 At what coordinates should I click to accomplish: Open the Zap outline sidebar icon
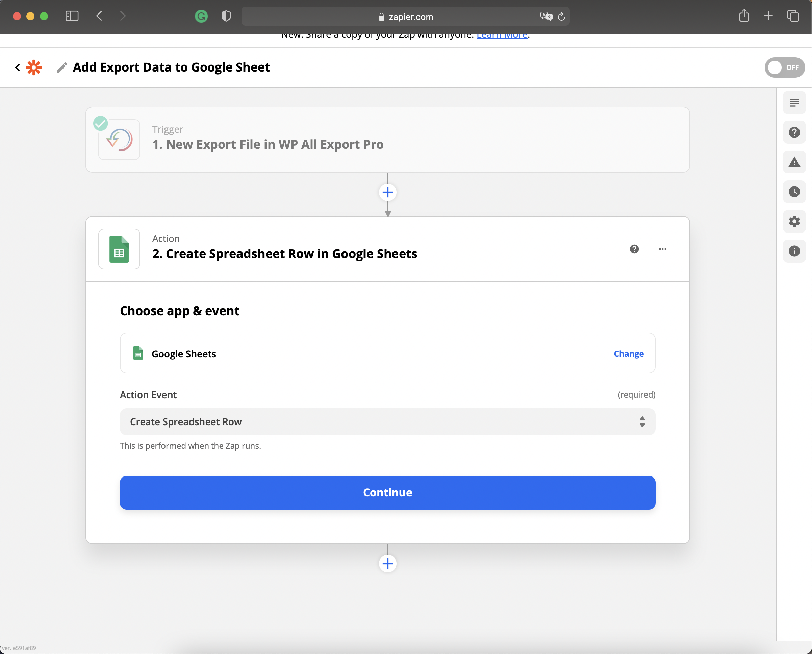pyautogui.click(x=794, y=103)
